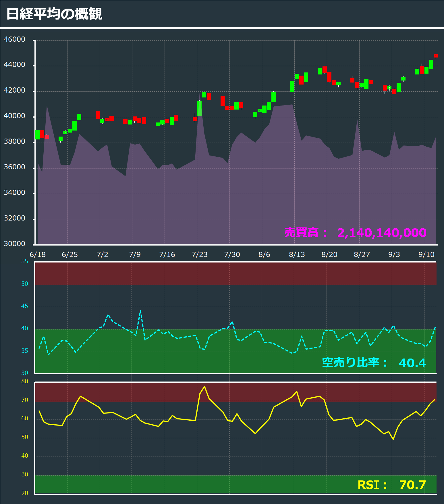Select the 30000 price axis label

[14, 244]
